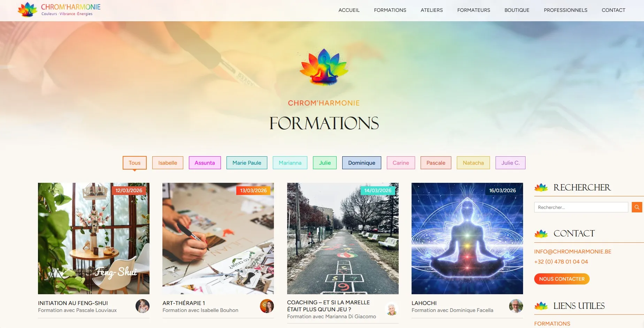Click the orange search magnifier icon
Viewport: 644px width, 328px height.
(x=637, y=207)
